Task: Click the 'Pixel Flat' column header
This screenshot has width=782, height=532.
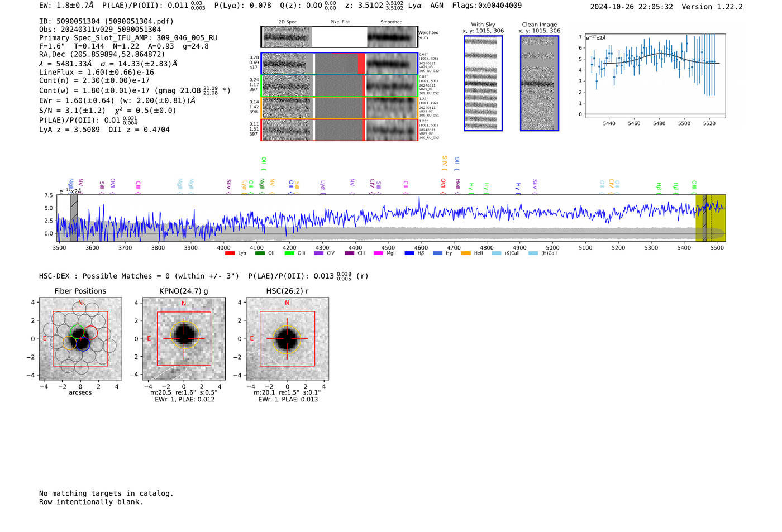Action: [x=340, y=22]
